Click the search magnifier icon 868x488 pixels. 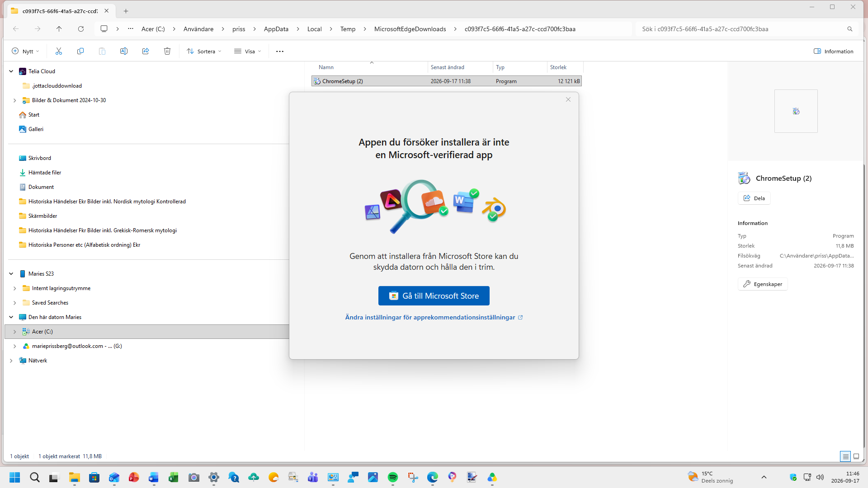point(850,29)
